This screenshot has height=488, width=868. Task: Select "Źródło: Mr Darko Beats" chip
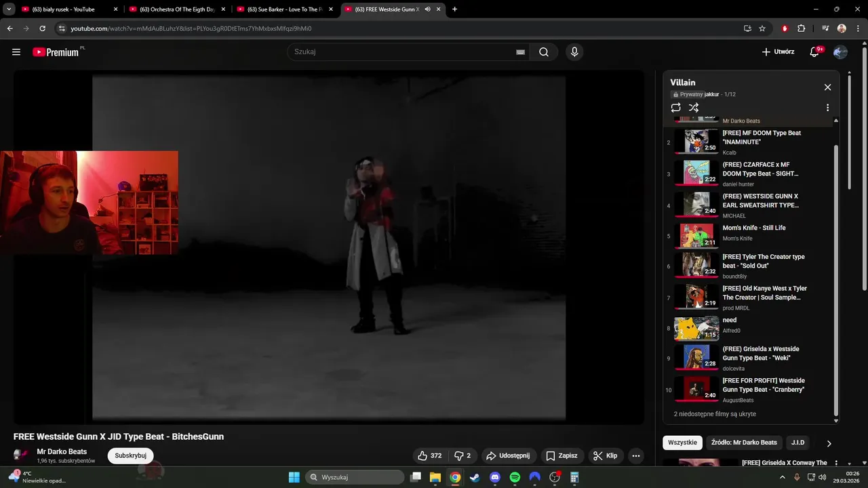click(x=744, y=443)
